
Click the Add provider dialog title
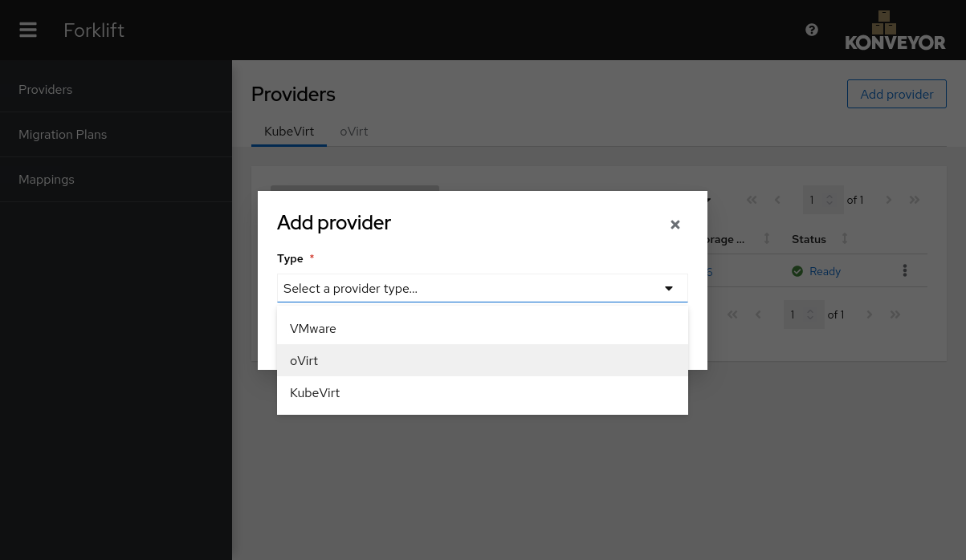tap(334, 222)
